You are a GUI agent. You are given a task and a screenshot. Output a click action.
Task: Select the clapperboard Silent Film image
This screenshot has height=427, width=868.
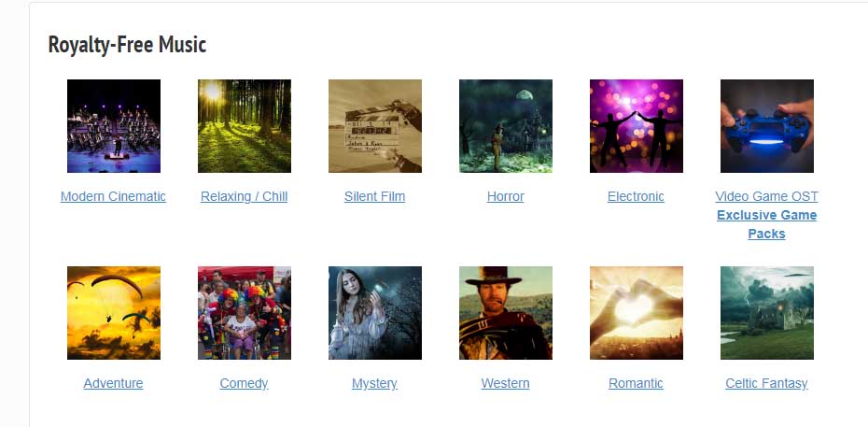click(375, 126)
